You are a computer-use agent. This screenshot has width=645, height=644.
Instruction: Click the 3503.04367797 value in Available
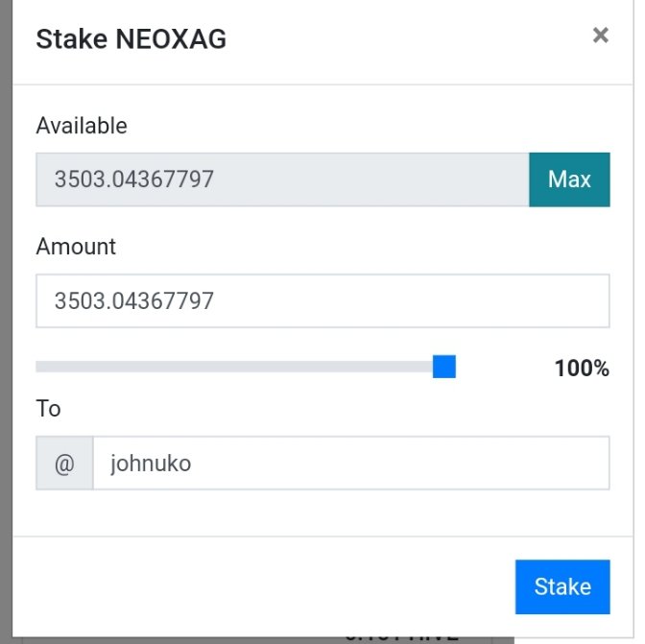tap(134, 179)
